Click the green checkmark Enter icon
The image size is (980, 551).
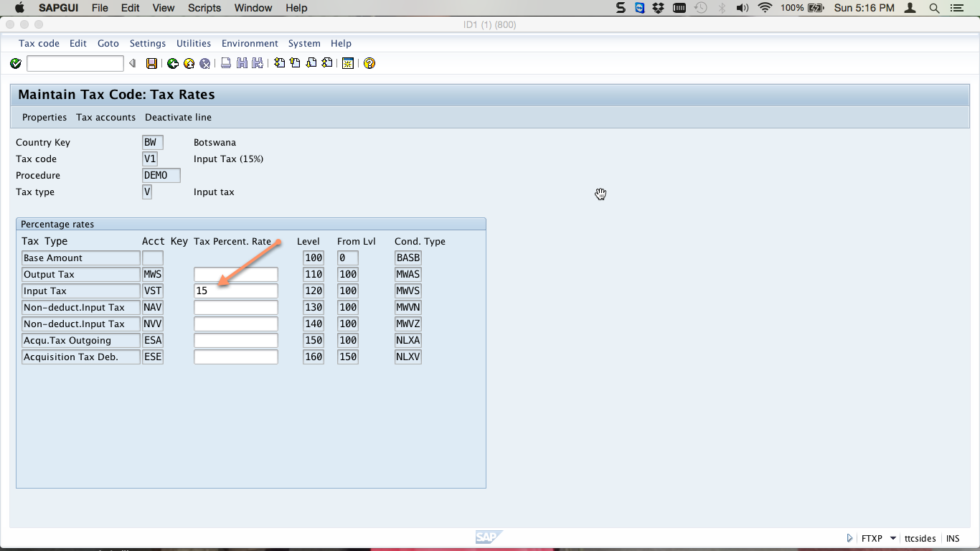[16, 64]
